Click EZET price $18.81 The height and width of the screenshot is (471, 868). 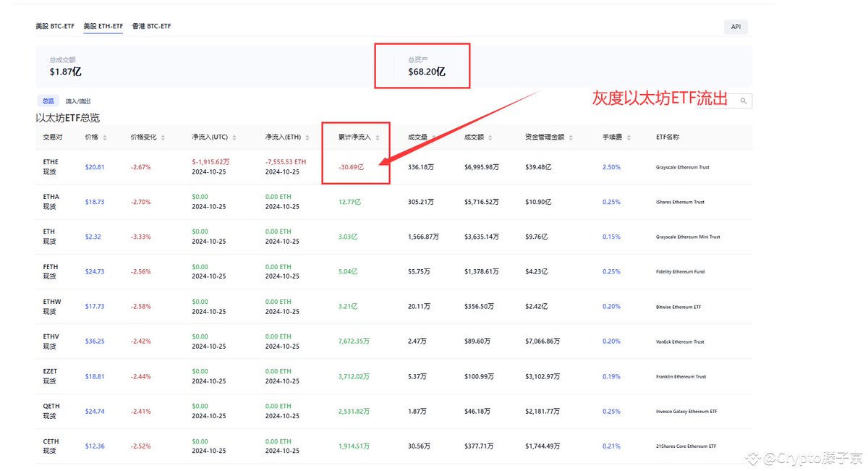(x=95, y=376)
